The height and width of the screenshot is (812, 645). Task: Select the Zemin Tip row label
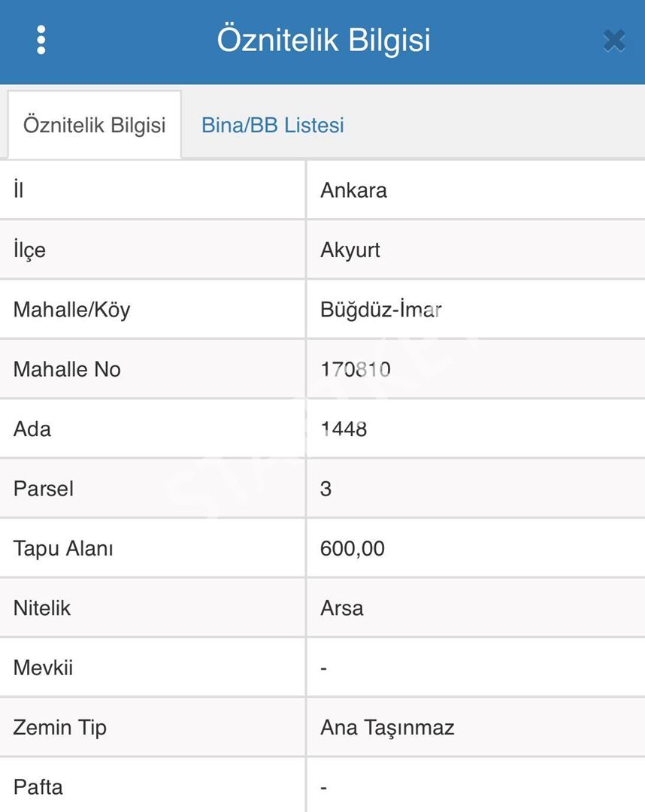pyautogui.click(x=59, y=727)
